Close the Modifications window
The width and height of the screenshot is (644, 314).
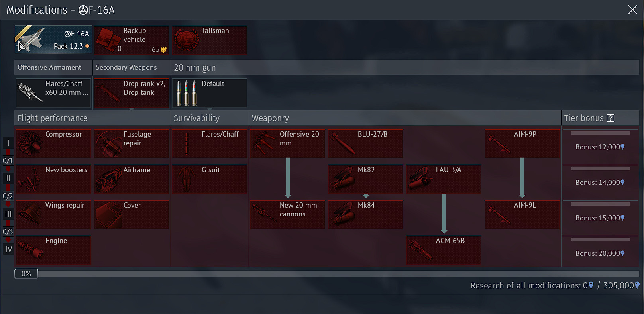[x=632, y=10]
